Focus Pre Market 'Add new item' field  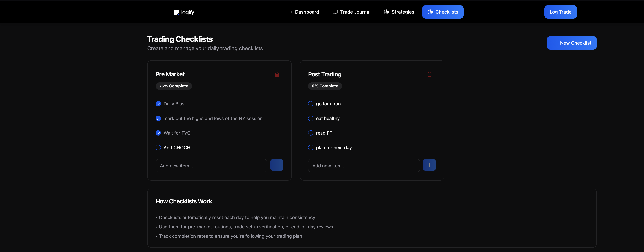coord(211,166)
